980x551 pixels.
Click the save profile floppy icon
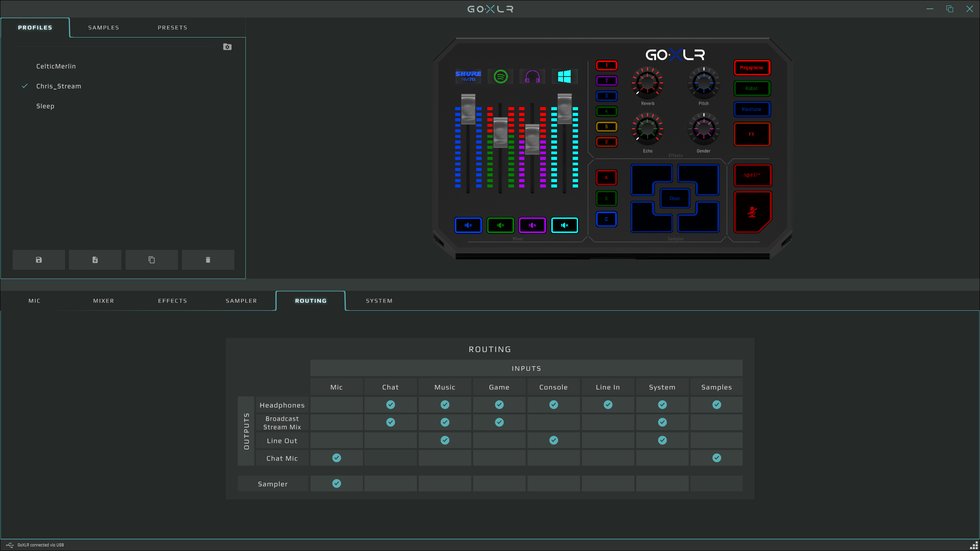click(x=39, y=260)
